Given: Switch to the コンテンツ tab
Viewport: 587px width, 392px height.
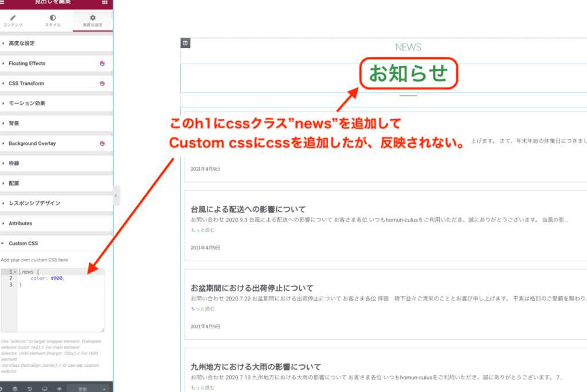Looking at the screenshot, I should (x=13, y=21).
